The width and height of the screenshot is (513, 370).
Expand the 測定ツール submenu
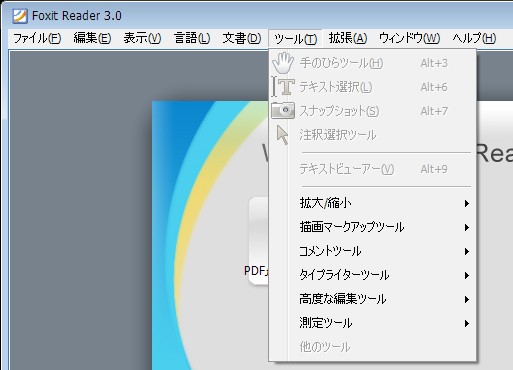tap(372, 323)
